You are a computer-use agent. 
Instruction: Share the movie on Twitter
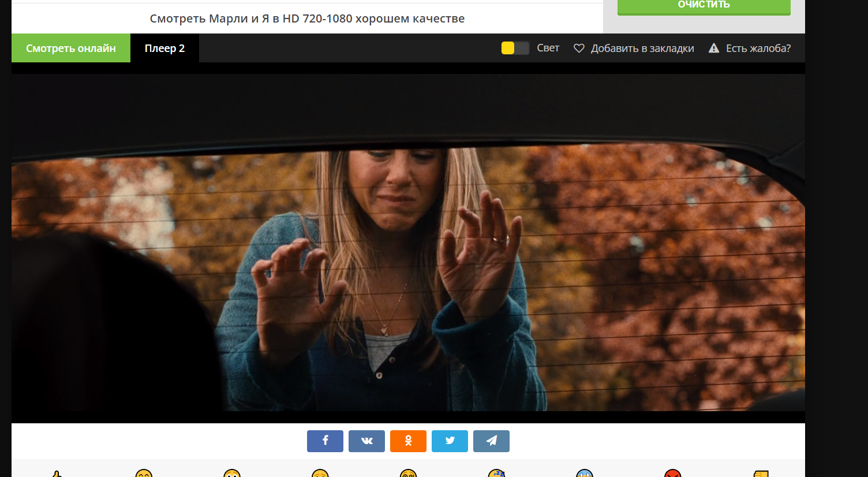(x=450, y=441)
